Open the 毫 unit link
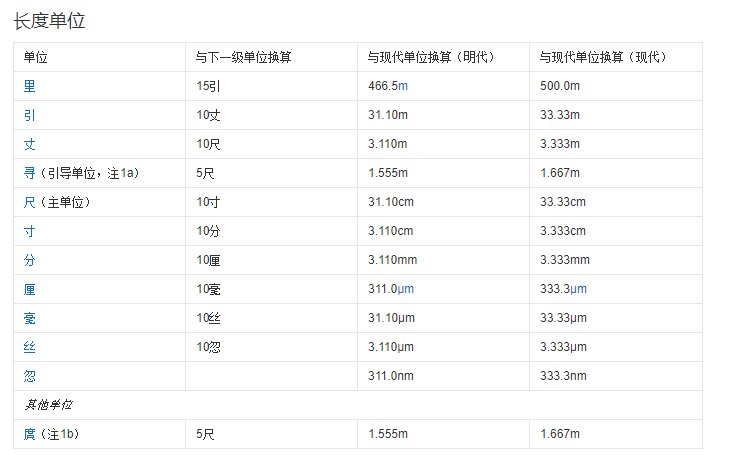This screenshot has width=736, height=455. coord(30,318)
